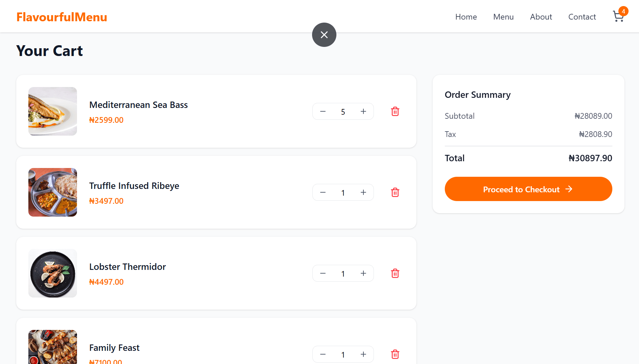Open the Contact page link
The width and height of the screenshot is (639, 364).
(x=582, y=17)
